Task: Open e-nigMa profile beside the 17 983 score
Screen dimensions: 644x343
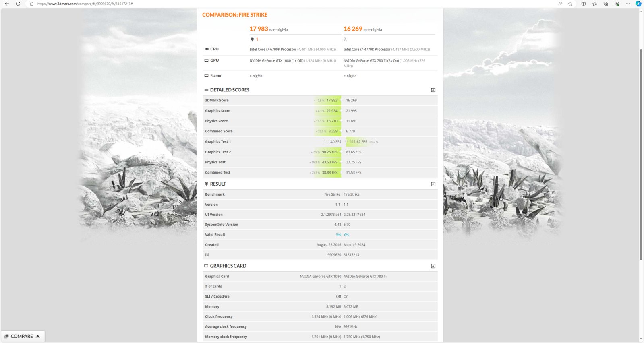Action: coord(280,30)
